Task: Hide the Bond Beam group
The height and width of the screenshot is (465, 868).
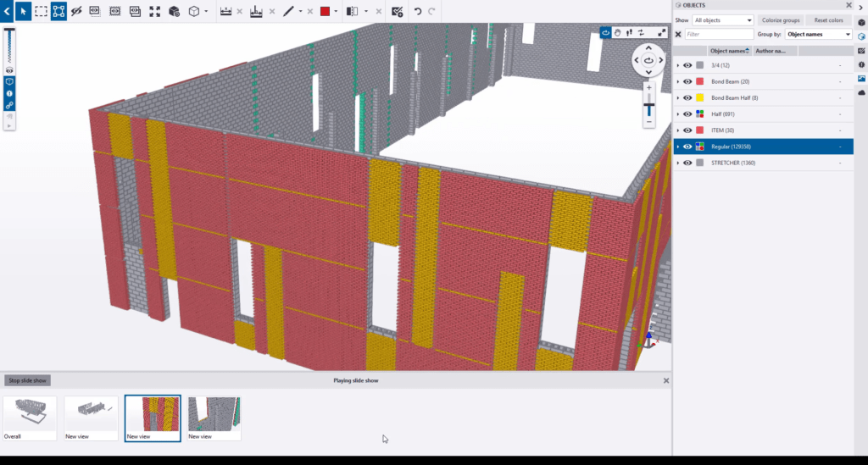Action: [x=687, y=81]
